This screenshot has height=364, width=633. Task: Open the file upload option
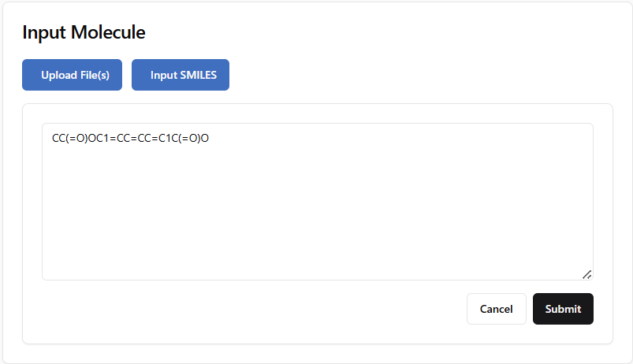[72, 75]
